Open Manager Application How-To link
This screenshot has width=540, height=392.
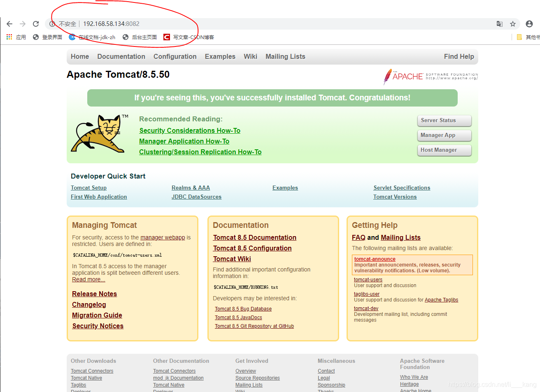pyautogui.click(x=184, y=141)
